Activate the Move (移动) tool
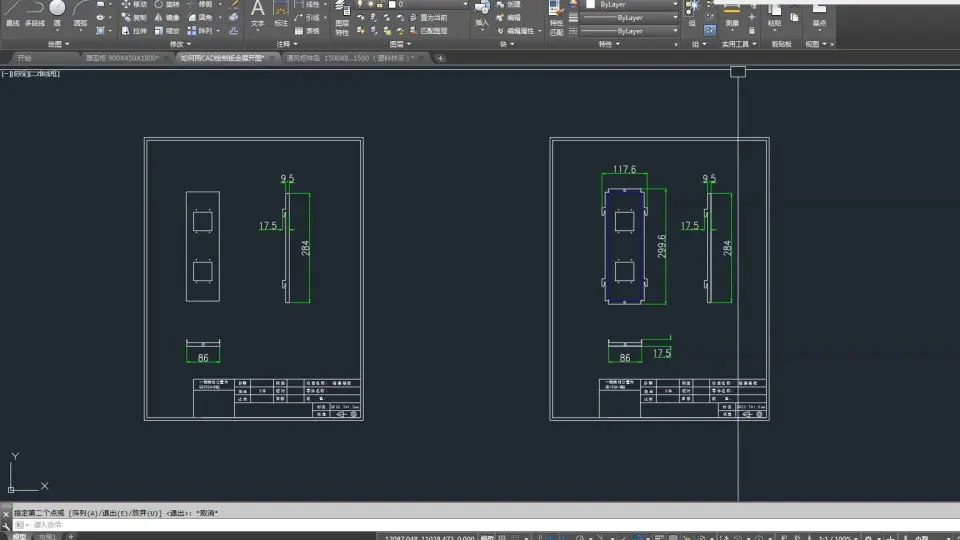The height and width of the screenshot is (540, 960). pyautogui.click(x=134, y=4)
